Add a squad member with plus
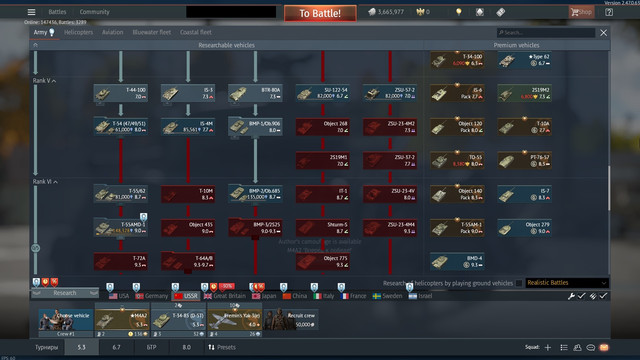Image resolution: width=640 pixels, height=360 pixels. [548, 347]
